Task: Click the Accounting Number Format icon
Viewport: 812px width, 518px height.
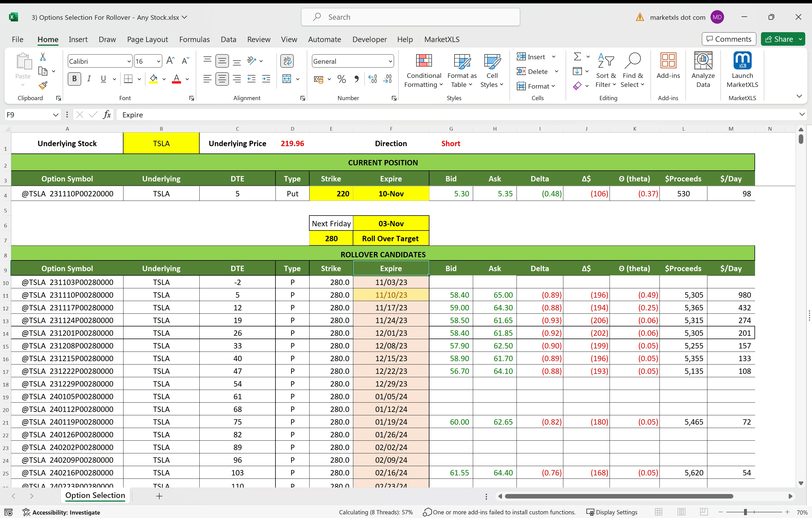Action: click(x=319, y=79)
